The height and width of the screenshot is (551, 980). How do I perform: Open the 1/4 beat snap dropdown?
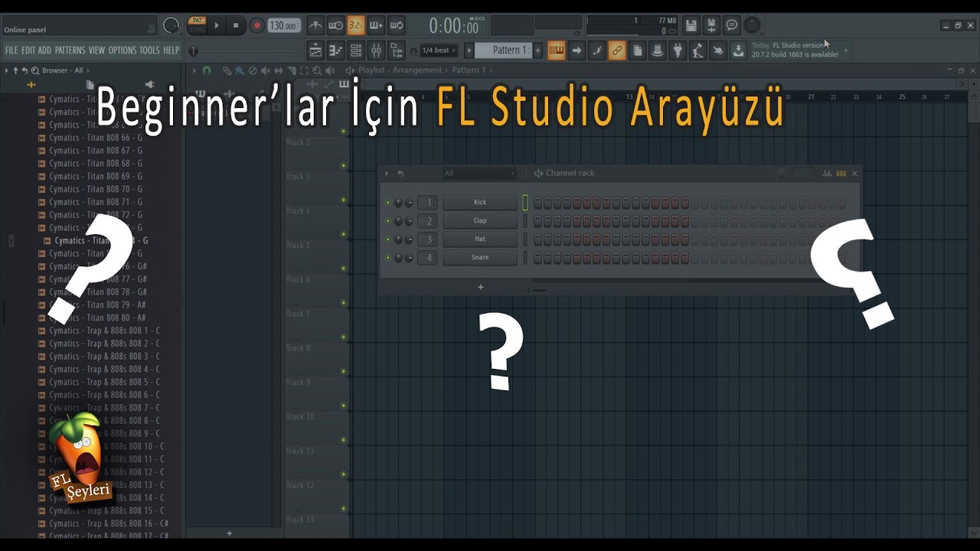point(439,51)
